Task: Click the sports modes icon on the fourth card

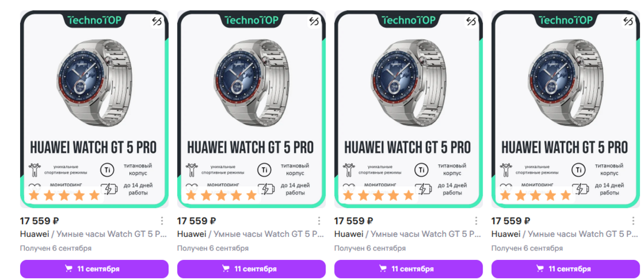Action: click(x=506, y=170)
